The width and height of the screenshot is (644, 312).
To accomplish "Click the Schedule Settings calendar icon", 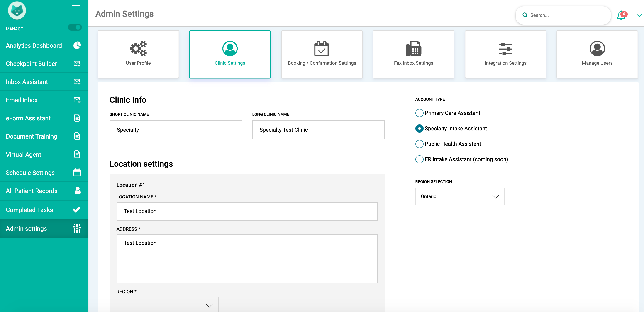I will tap(77, 173).
